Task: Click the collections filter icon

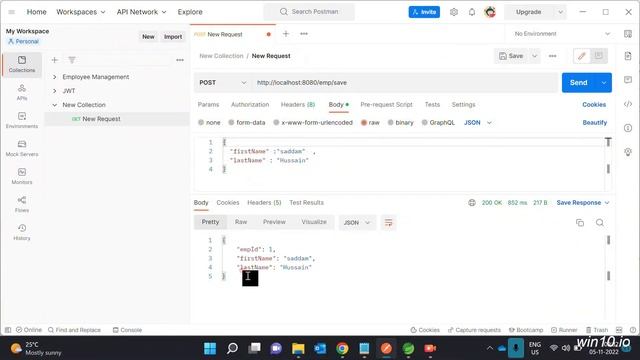Action: 72,60
